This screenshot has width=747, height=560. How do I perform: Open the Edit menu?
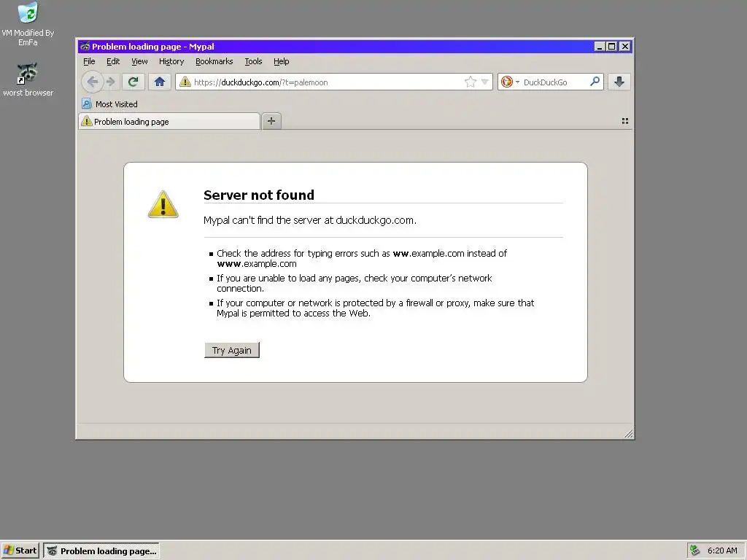113,61
